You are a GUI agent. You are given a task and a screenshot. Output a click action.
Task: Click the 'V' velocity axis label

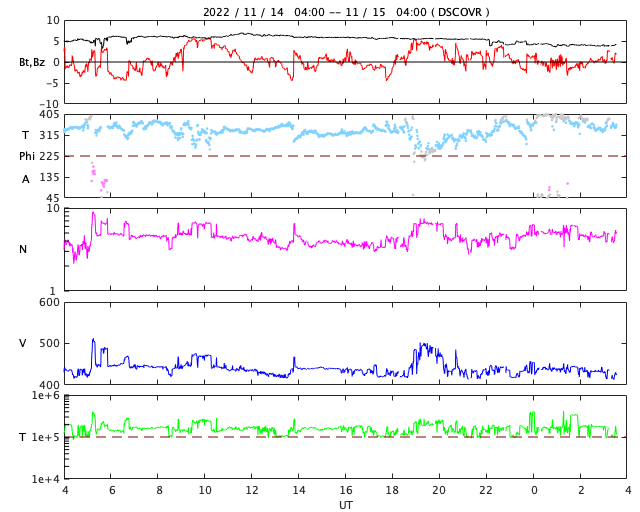[23, 343]
